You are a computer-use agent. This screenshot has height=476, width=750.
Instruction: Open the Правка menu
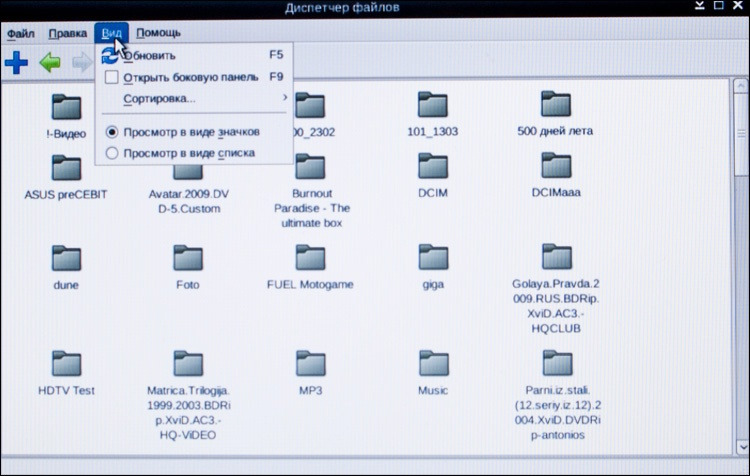click(67, 33)
